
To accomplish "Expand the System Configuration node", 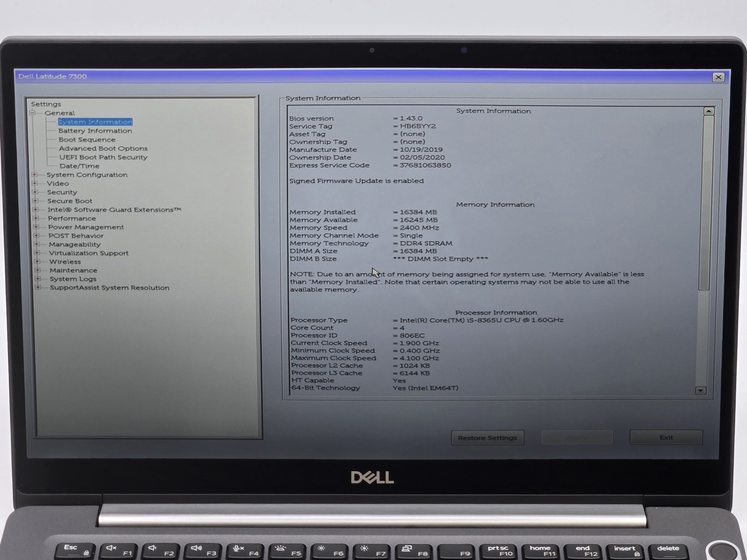I will point(34,175).
